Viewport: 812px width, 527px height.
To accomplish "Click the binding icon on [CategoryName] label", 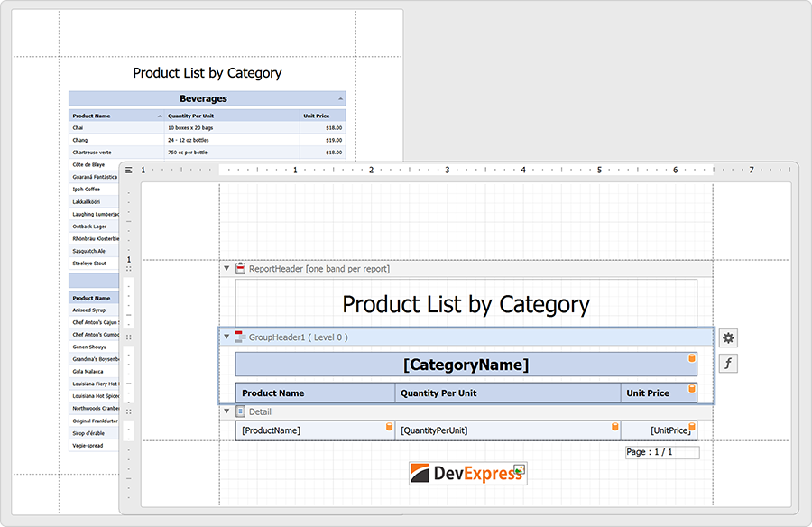I will [x=693, y=359].
